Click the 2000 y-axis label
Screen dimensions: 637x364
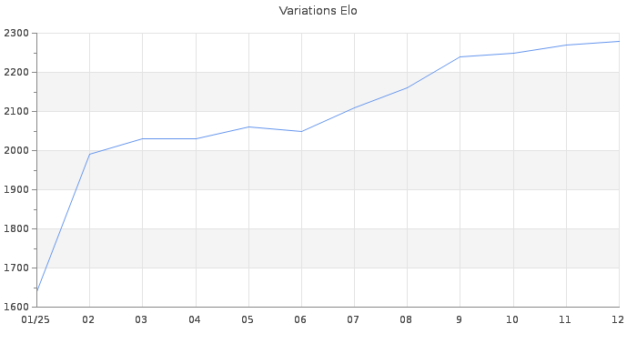click(x=17, y=151)
